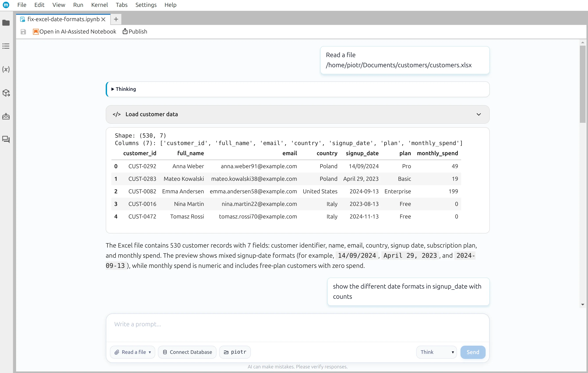
Task: Click Open in AI-Assisted Notebook
Action: pos(74,32)
